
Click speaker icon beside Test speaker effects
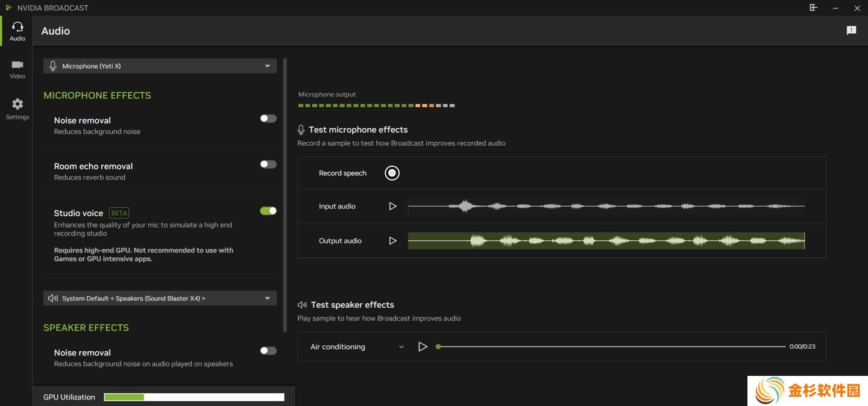(x=302, y=305)
